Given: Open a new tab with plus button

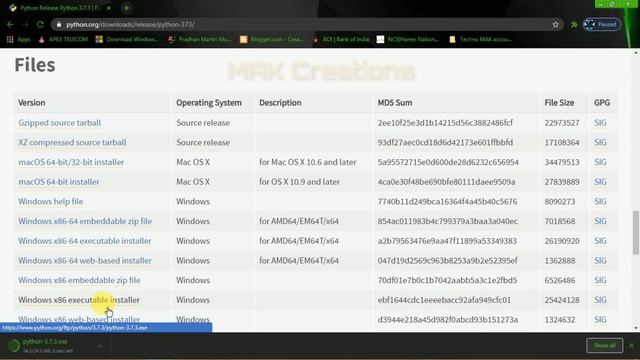Looking at the screenshot, I should pyautogui.click(x=126, y=8).
